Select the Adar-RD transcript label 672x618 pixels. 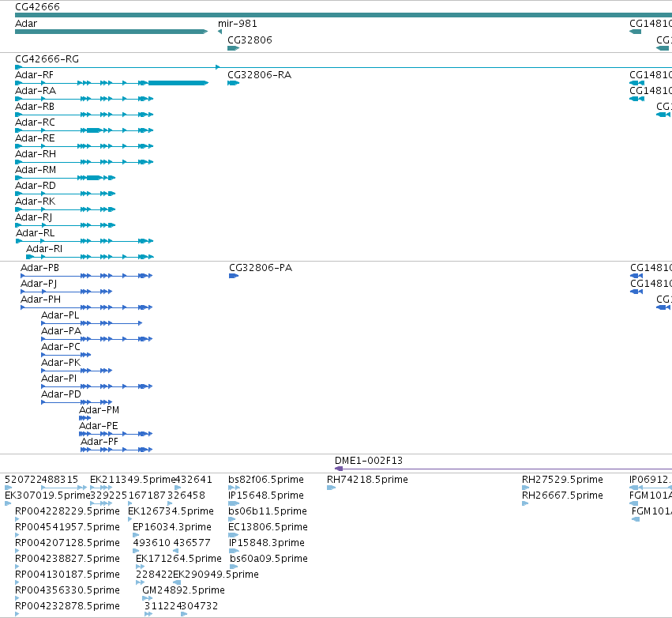36,186
